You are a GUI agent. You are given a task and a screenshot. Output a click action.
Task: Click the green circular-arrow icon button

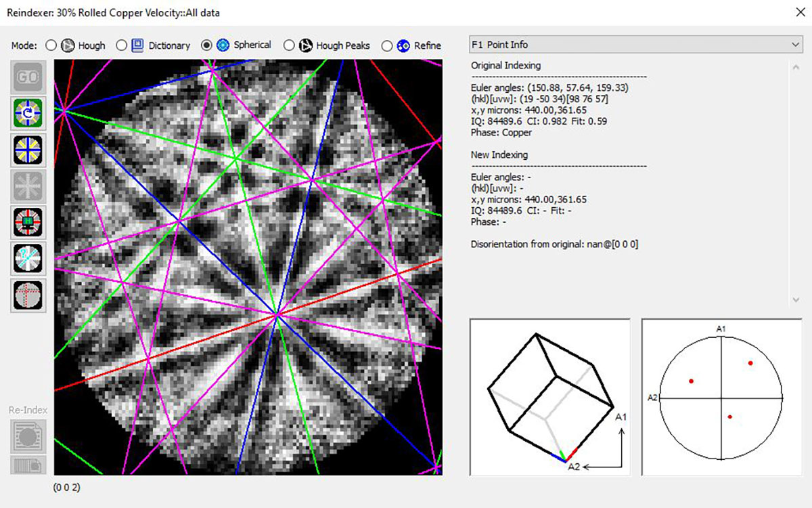(28, 113)
